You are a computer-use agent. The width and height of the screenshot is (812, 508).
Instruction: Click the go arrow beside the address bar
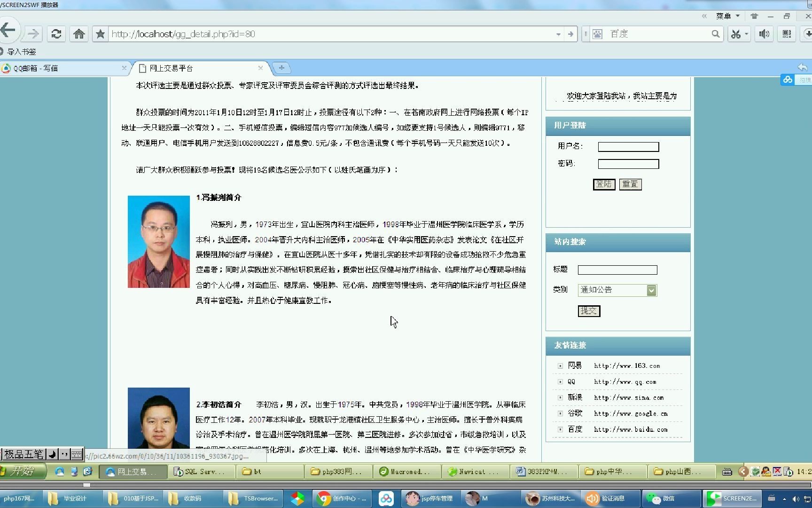click(570, 34)
